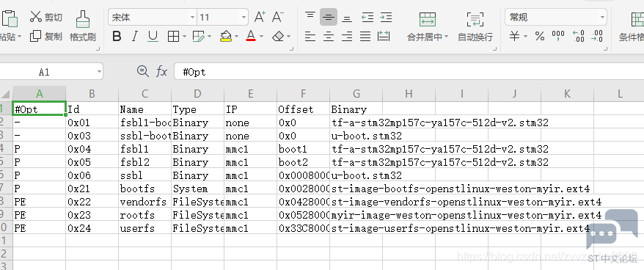Select the System type cell
This screenshot has height=270, width=644.
coord(197,189)
